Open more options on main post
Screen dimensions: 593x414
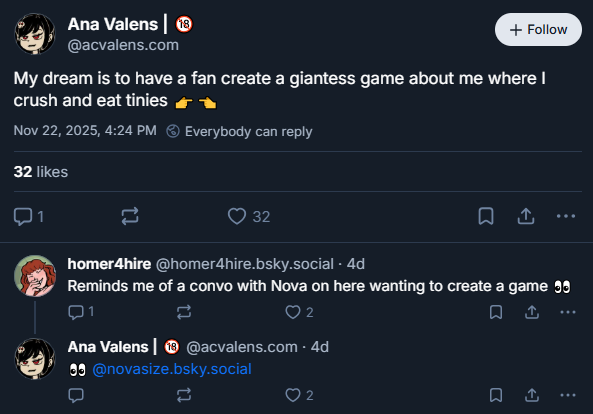pyautogui.click(x=566, y=216)
